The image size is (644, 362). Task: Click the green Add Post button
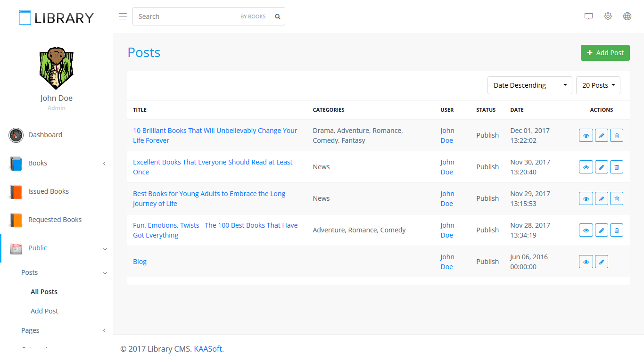(605, 53)
